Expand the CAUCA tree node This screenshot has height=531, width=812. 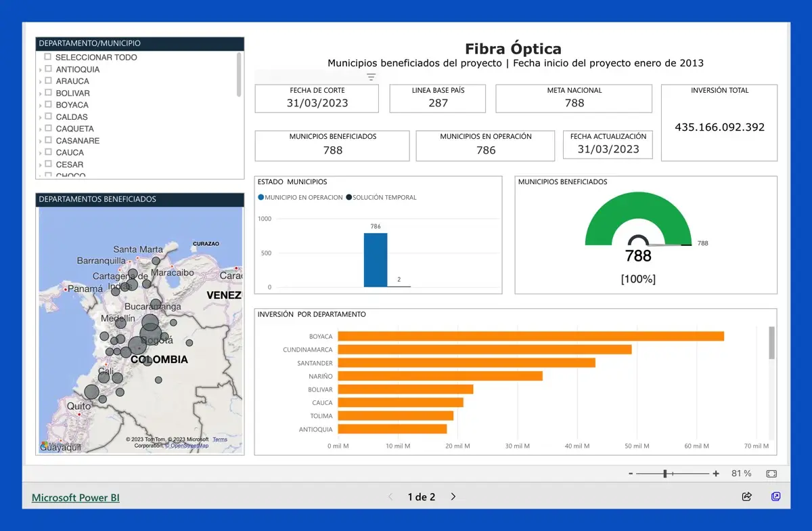click(41, 152)
